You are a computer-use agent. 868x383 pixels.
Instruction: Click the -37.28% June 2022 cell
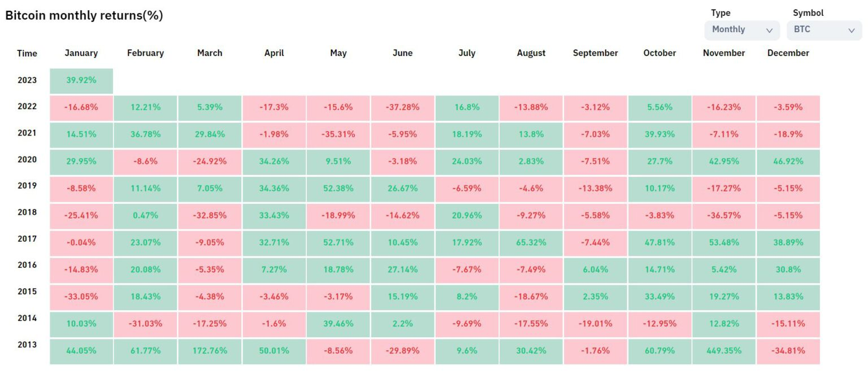[402, 107]
